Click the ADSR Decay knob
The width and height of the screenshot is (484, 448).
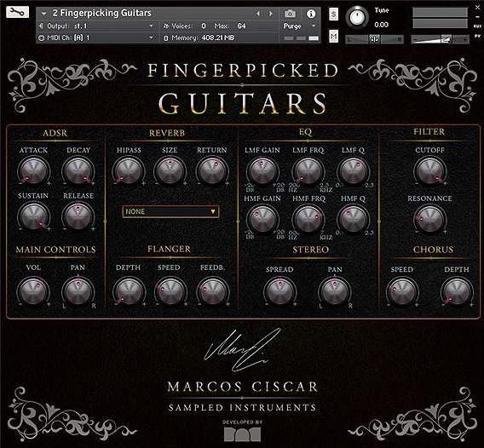(x=78, y=171)
